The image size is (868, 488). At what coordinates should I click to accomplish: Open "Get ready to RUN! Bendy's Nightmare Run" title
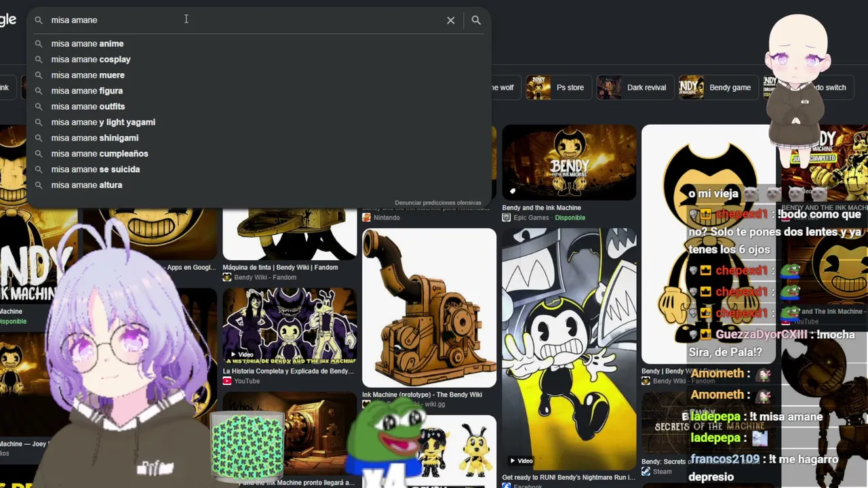pyautogui.click(x=568, y=478)
